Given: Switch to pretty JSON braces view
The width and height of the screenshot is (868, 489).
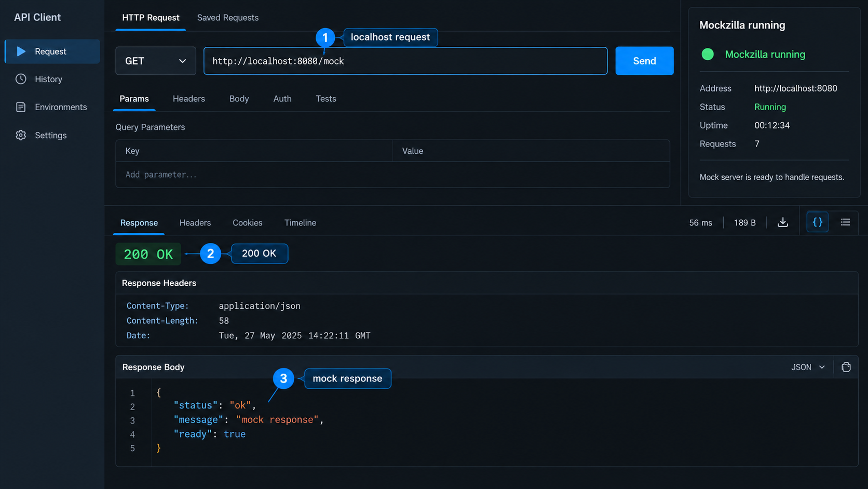Looking at the screenshot, I should [x=818, y=222].
